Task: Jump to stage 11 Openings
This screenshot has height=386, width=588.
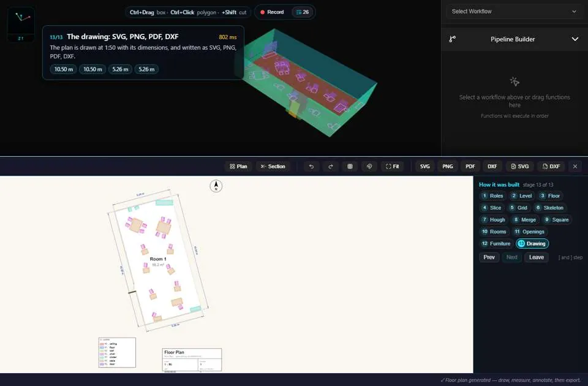Action: point(529,232)
